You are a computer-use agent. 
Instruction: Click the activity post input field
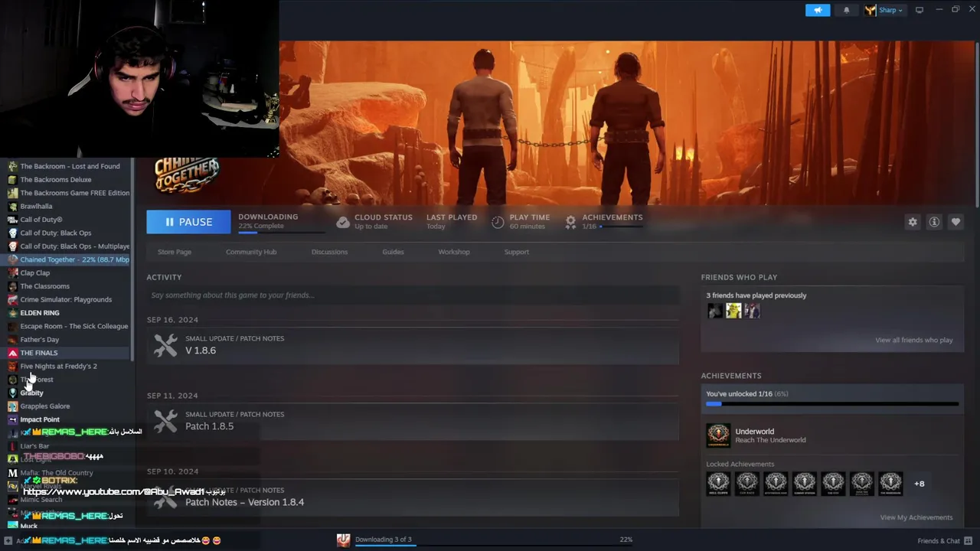(x=413, y=295)
